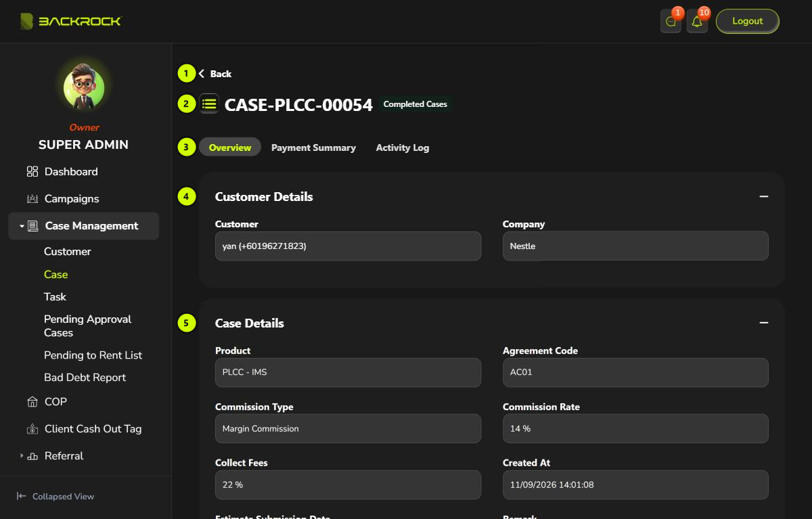Open Bad Debt Report

[85, 378]
